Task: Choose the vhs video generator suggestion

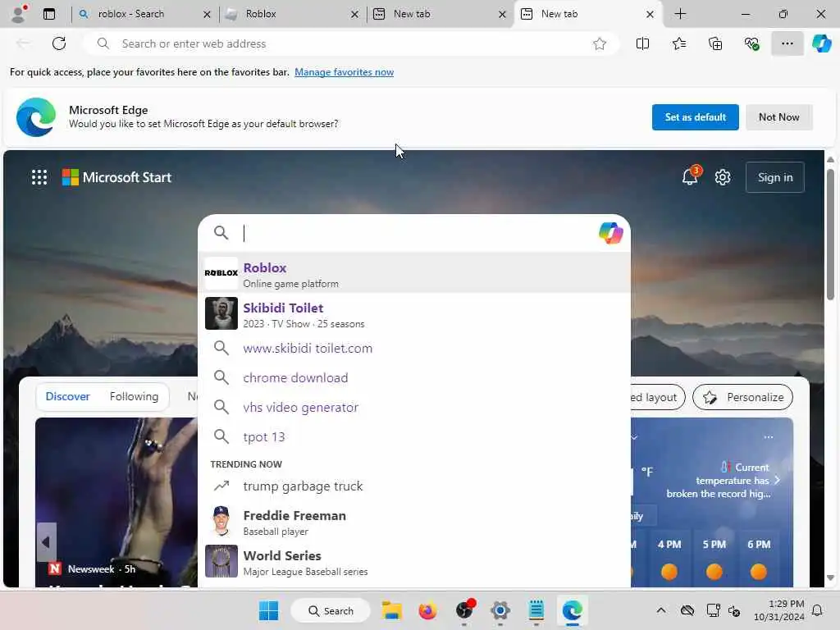Action: coord(414,407)
